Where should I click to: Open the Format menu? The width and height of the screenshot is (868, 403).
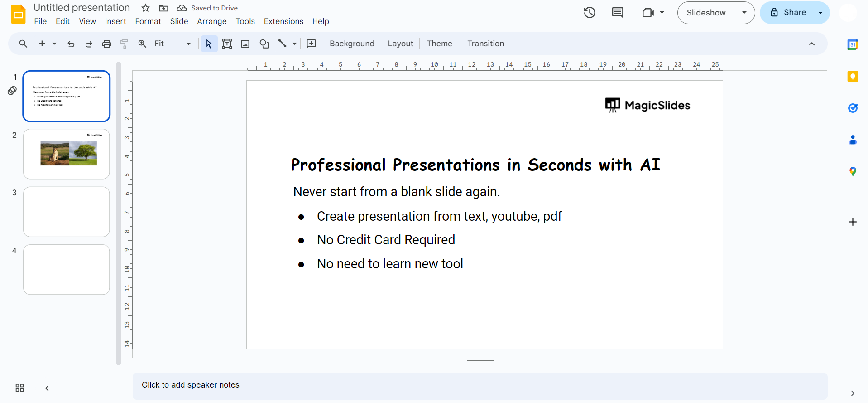pos(148,21)
